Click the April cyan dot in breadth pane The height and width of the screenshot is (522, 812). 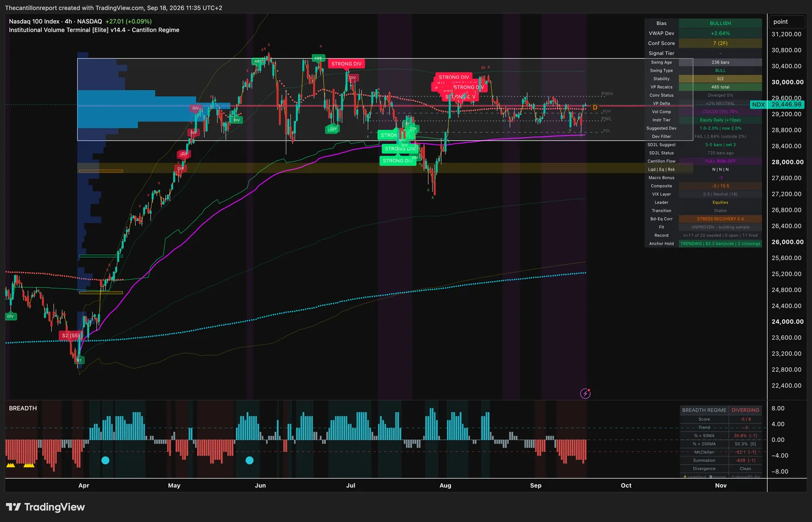pyautogui.click(x=105, y=460)
